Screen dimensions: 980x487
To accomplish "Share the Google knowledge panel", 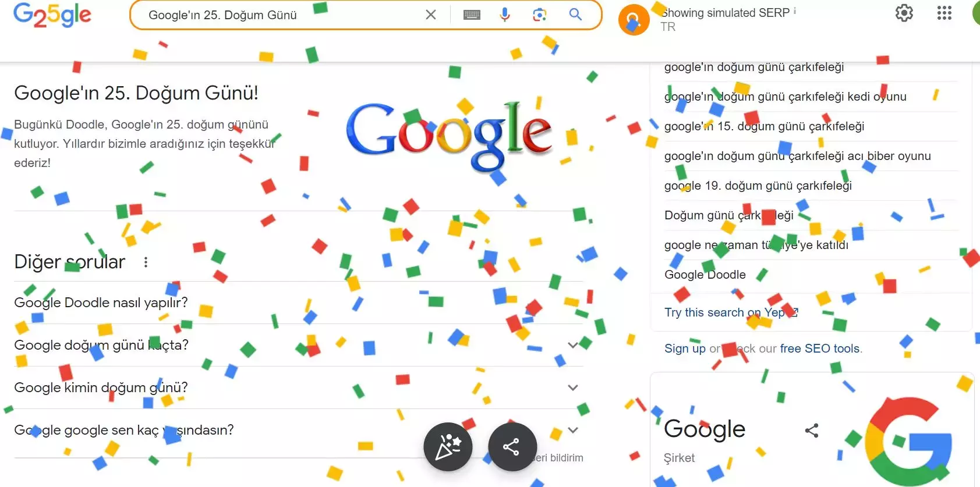I will point(812,431).
